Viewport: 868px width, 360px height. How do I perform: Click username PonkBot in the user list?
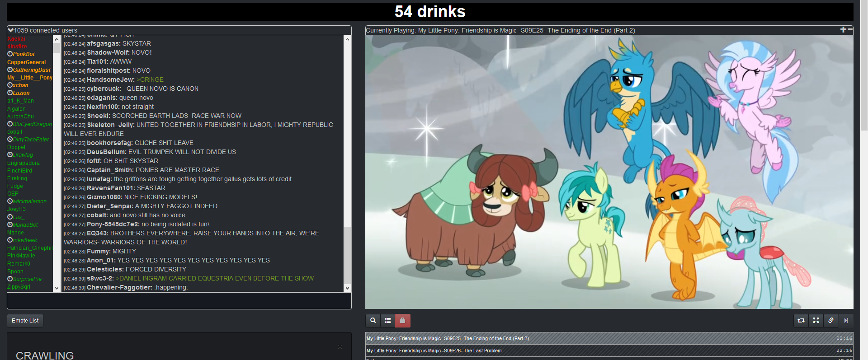(x=24, y=54)
